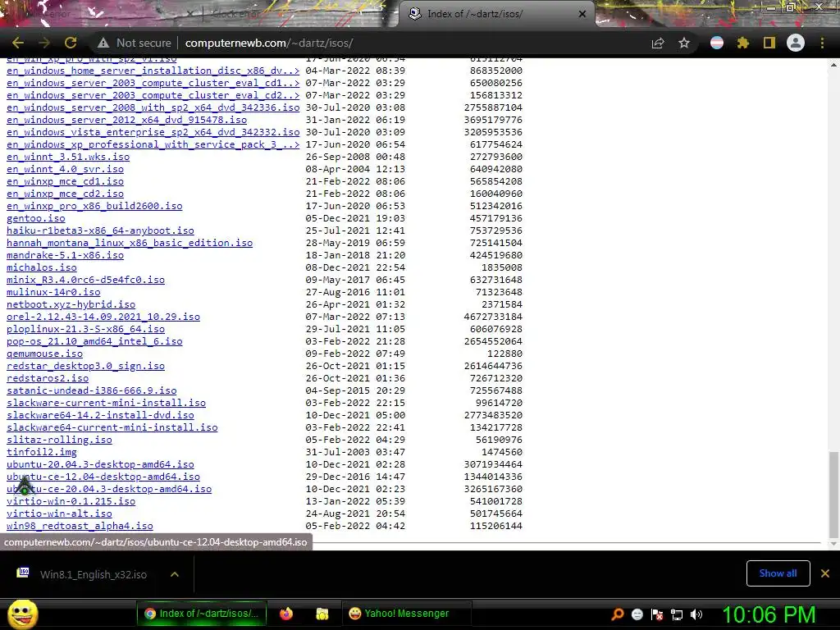Toggle the browser side panel
This screenshot has width=840, height=630.
pyautogui.click(x=769, y=43)
